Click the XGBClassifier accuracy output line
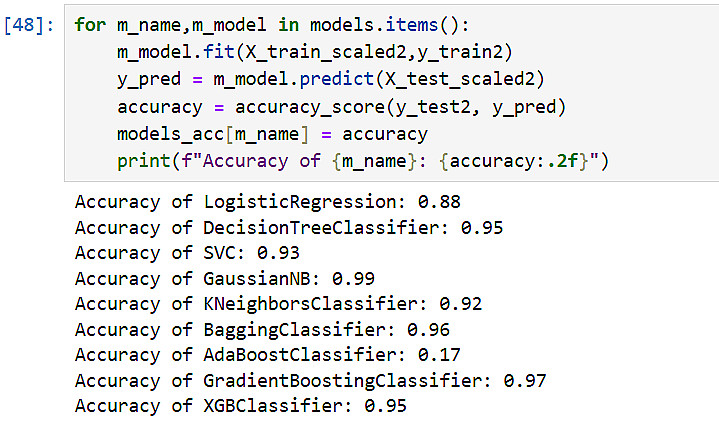Image resolution: width=719 pixels, height=445 pixels. pos(241,405)
